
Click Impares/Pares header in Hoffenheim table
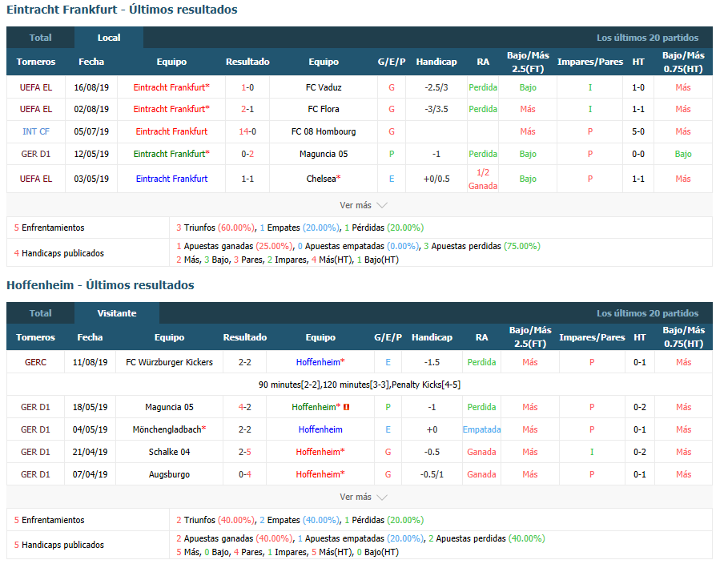coord(592,337)
